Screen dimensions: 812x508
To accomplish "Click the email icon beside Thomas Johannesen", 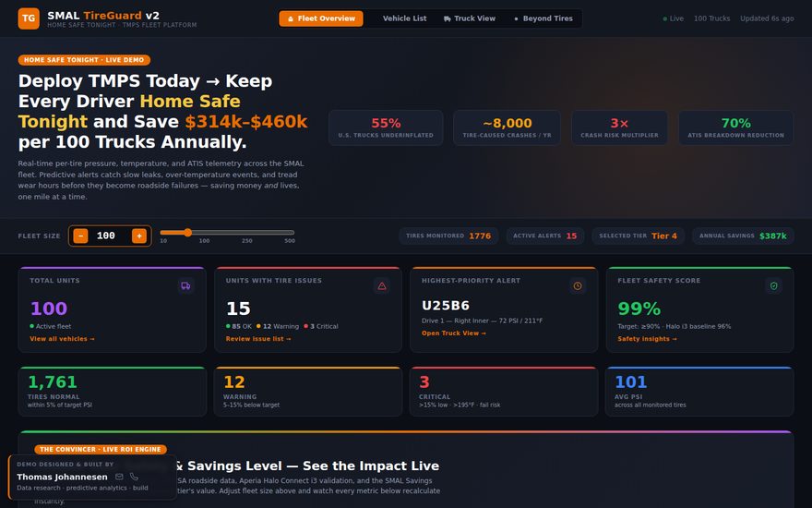I will [119, 477].
